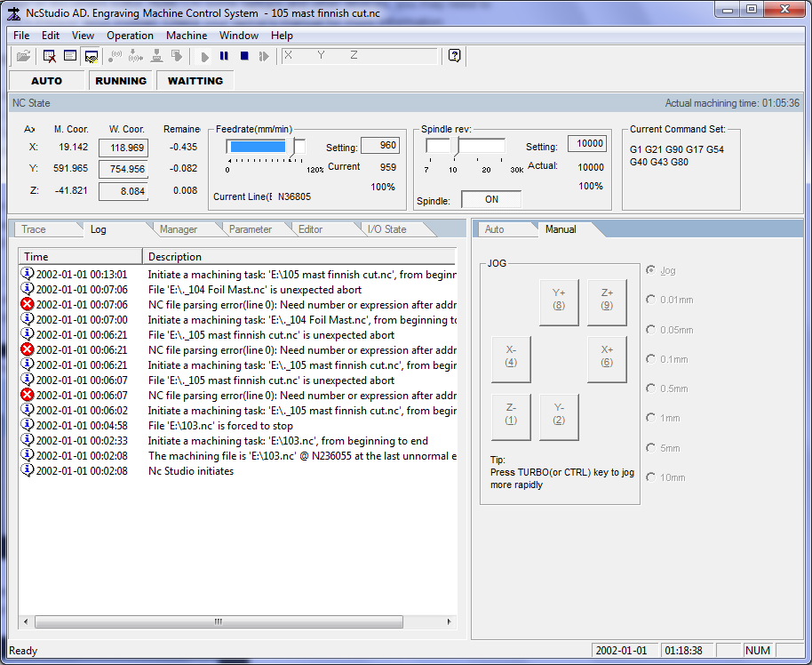Click the Description column header
This screenshot has width=812, height=665.
coord(298,256)
